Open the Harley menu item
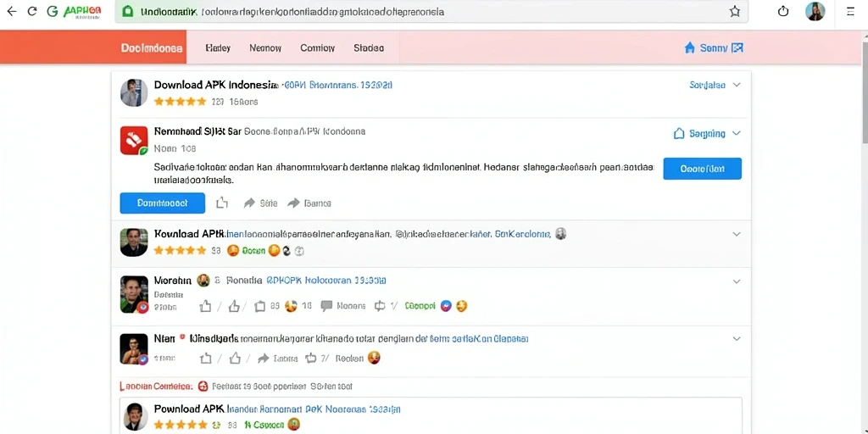Viewport: 868px width, 434px height. coord(218,48)
